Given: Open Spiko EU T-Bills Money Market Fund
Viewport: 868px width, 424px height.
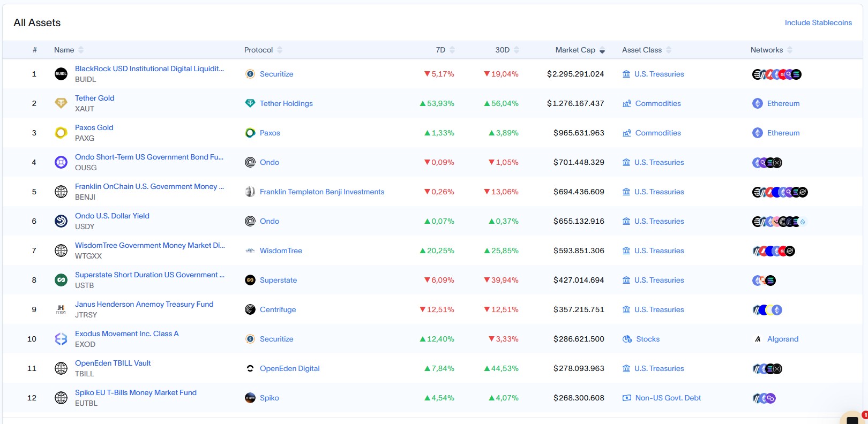Looking at the screenshot, I should pyautogui.click(x=136, y=392).
